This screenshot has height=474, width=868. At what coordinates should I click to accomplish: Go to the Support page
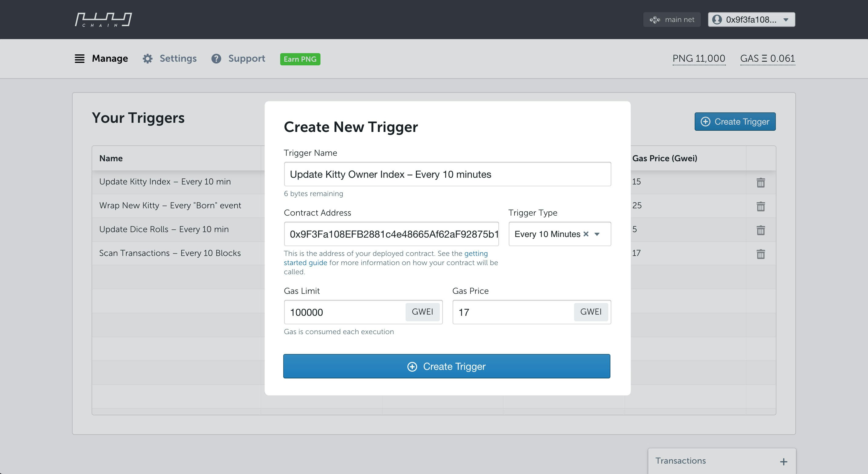[246, 59]
